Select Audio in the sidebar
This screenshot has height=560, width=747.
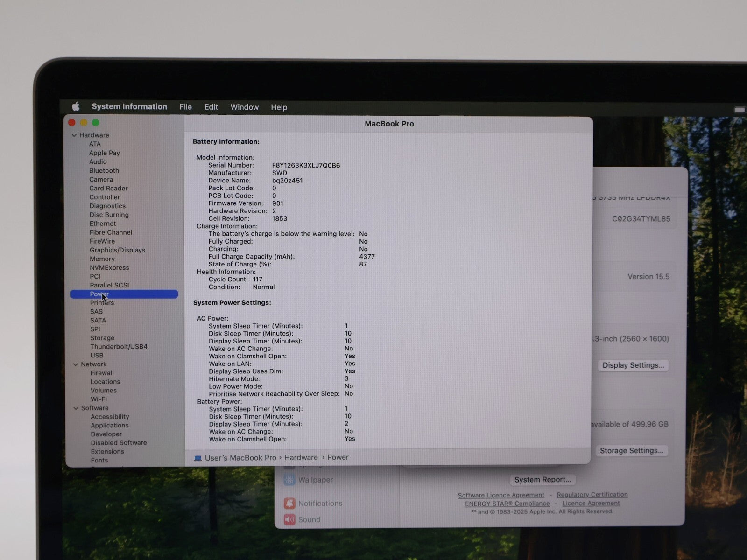click(x=98, y=161)
